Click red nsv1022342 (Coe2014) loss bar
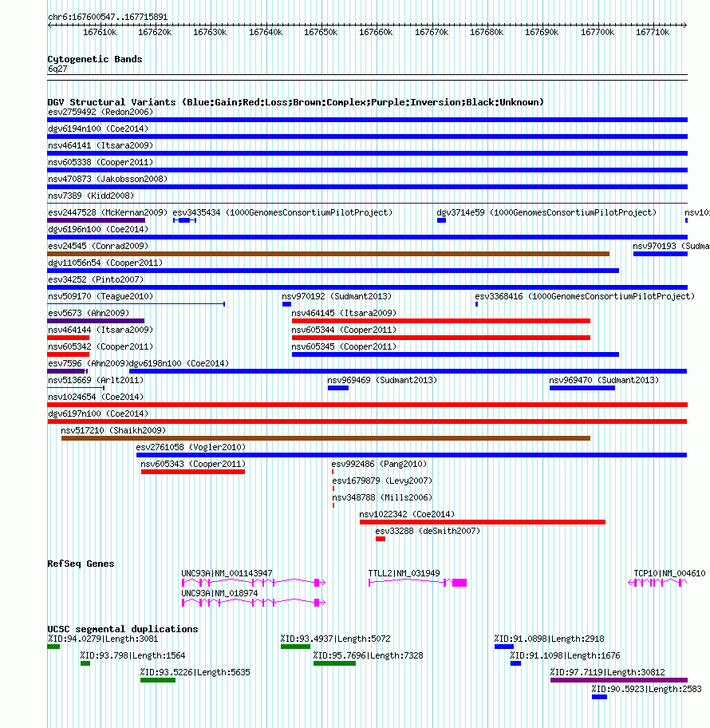Image resolution: width=710 pixels, height=728 pixels. tap(483, 522)
